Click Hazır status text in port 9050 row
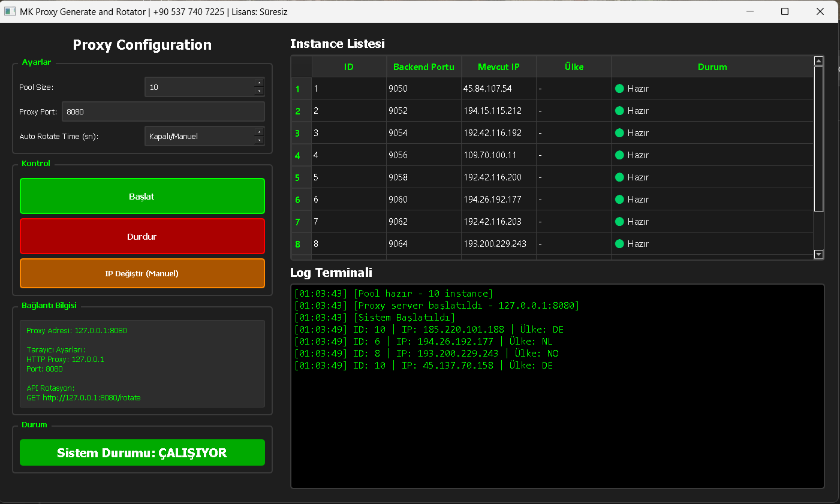 638,89
